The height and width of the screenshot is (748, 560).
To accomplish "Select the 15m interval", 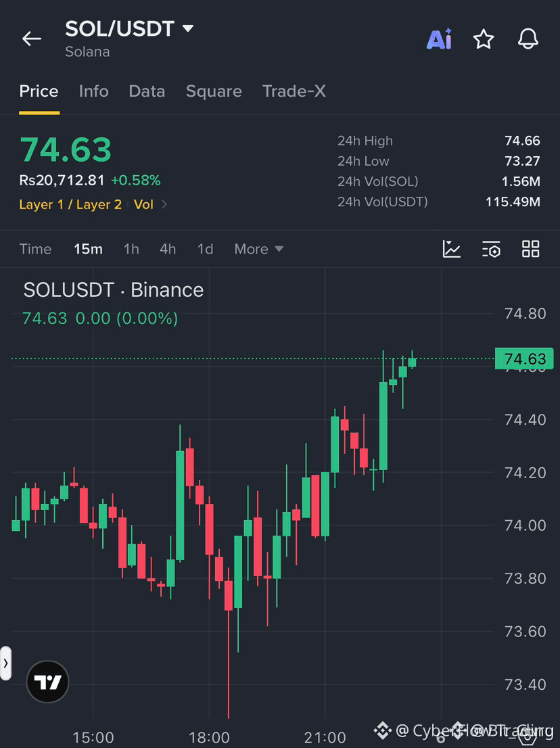I will tap(88, 249).
